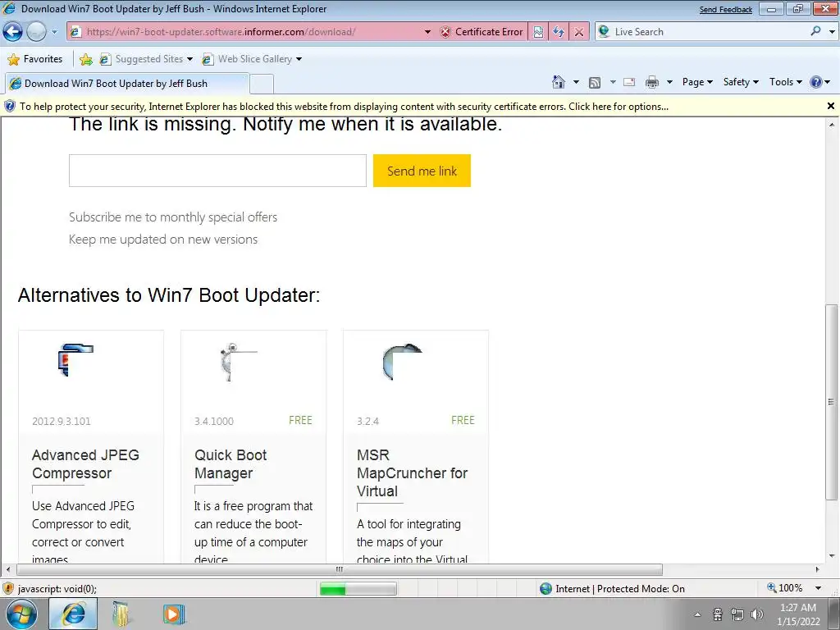Click the Internet Explorer taskbar icon
This screenshot has width=840, height=630.
[73, 614]
